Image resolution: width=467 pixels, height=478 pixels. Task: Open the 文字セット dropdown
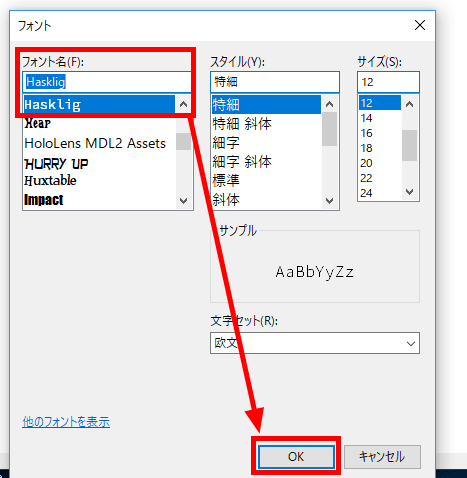(315, 343)
